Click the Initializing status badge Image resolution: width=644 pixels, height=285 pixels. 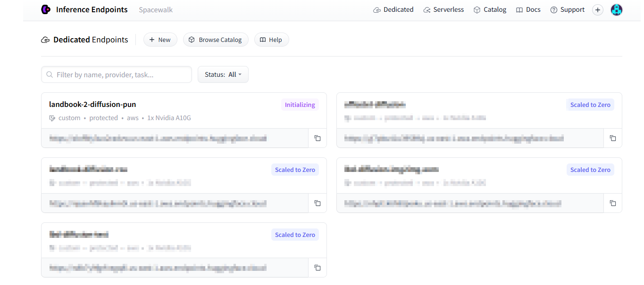(300, 105)
